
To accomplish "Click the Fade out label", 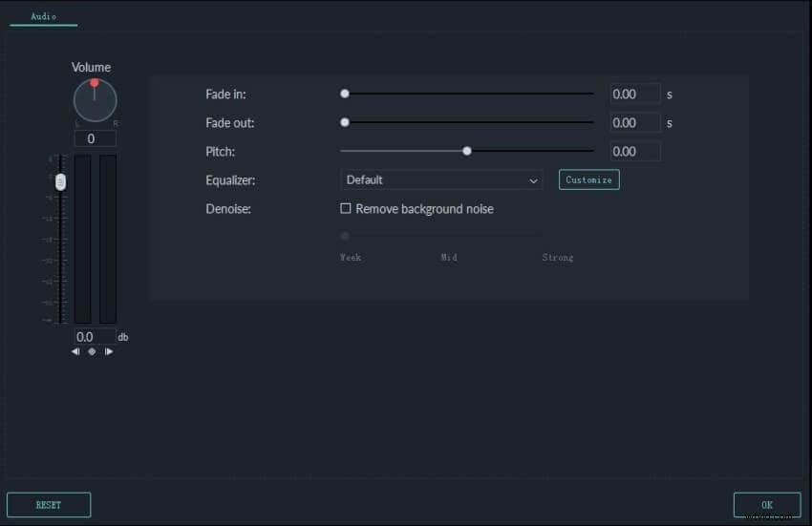I will pos(230,123).
